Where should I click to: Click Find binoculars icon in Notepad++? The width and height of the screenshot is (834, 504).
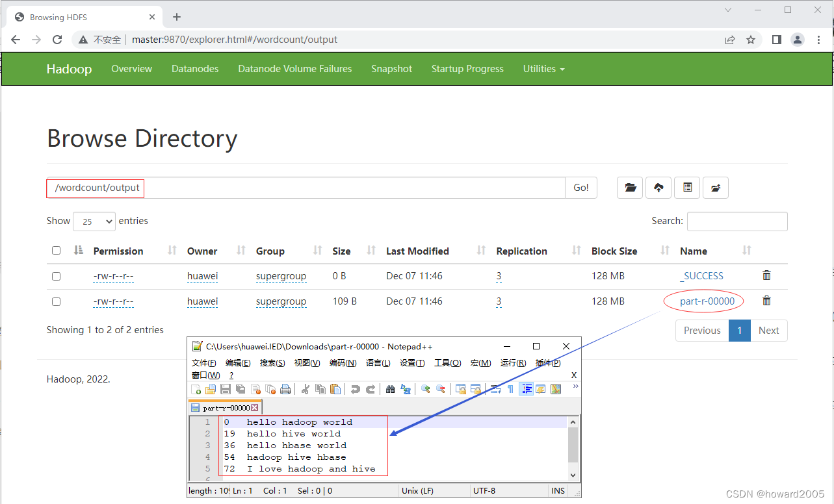click(x=390, y=389)
